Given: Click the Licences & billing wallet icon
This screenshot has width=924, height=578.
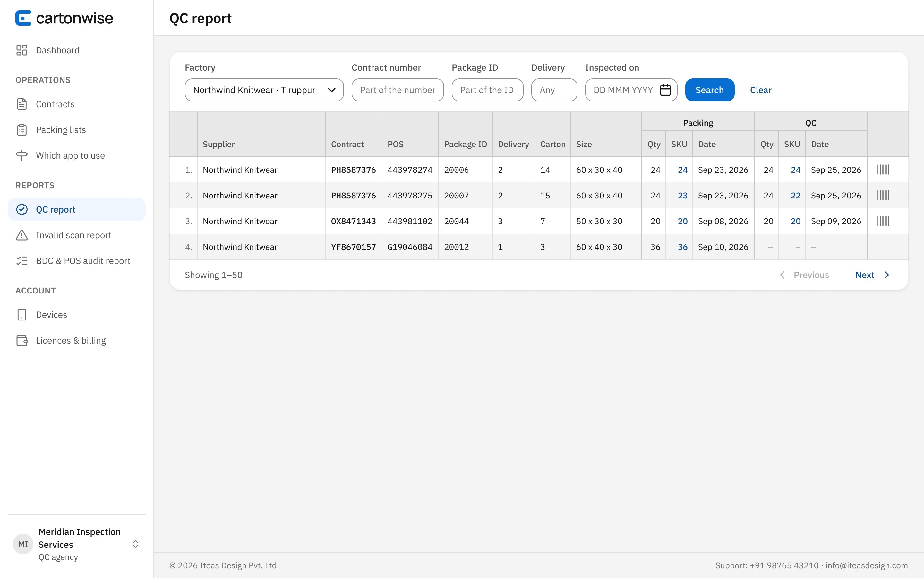Looking at the screenshot, I should click(x=22, y=340).
